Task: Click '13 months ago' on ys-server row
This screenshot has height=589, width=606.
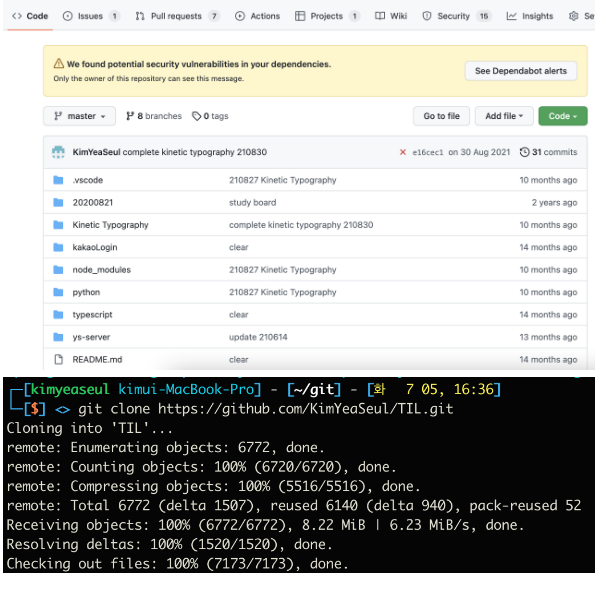Action: coord(548,337)
